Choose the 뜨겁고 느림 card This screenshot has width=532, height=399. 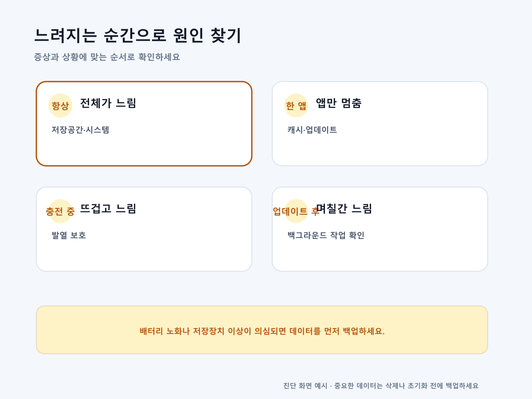click(x=144, y=229)
